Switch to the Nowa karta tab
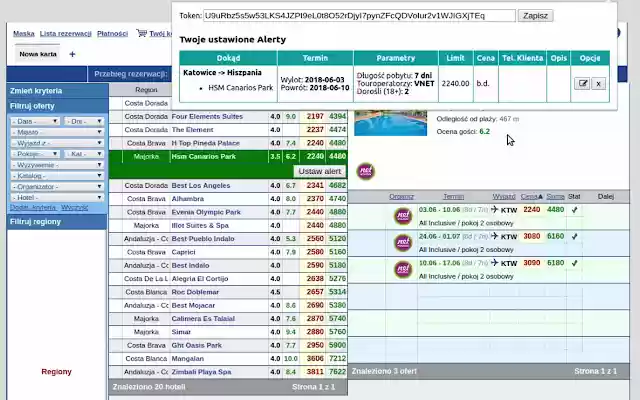 click(x=38, y=54)
